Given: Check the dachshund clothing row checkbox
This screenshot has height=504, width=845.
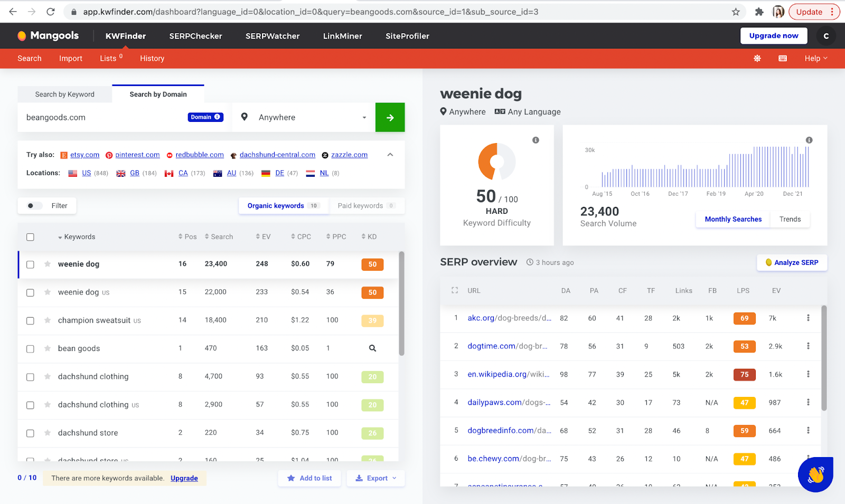Looking at the screenshot, I should coord(30,377).
